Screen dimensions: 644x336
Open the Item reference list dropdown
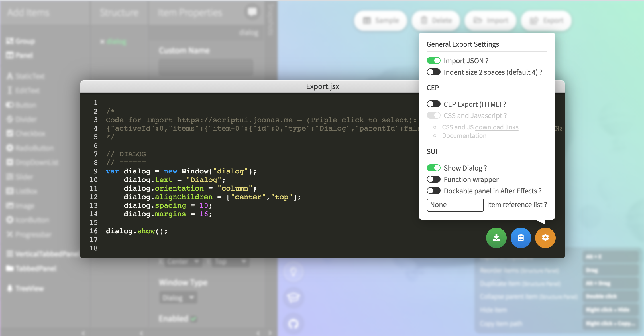(455, 205)
